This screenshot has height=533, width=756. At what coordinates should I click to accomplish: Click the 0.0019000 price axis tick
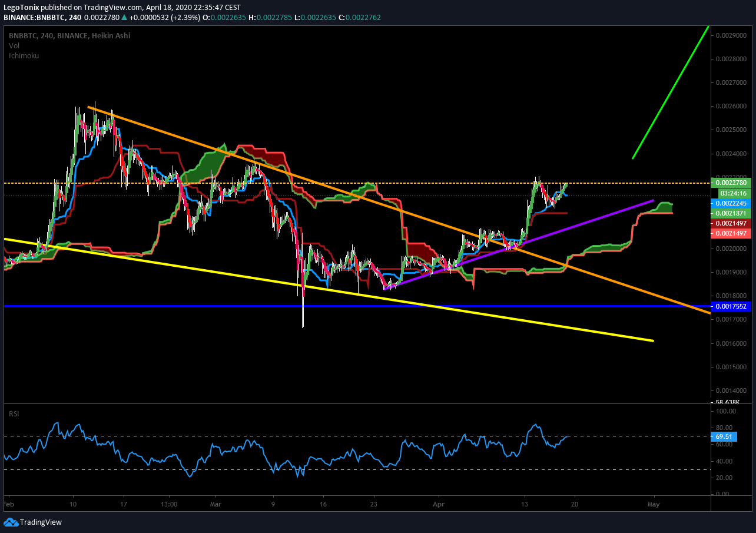point(731,273)
